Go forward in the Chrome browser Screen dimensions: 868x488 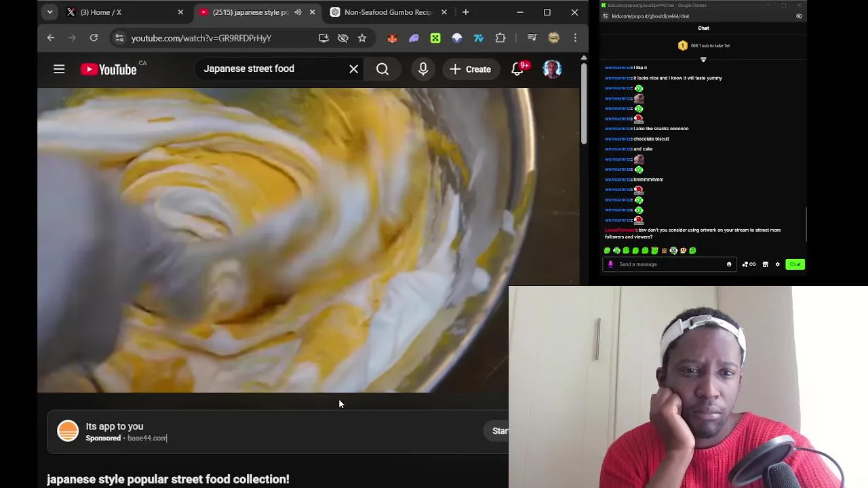72,38
